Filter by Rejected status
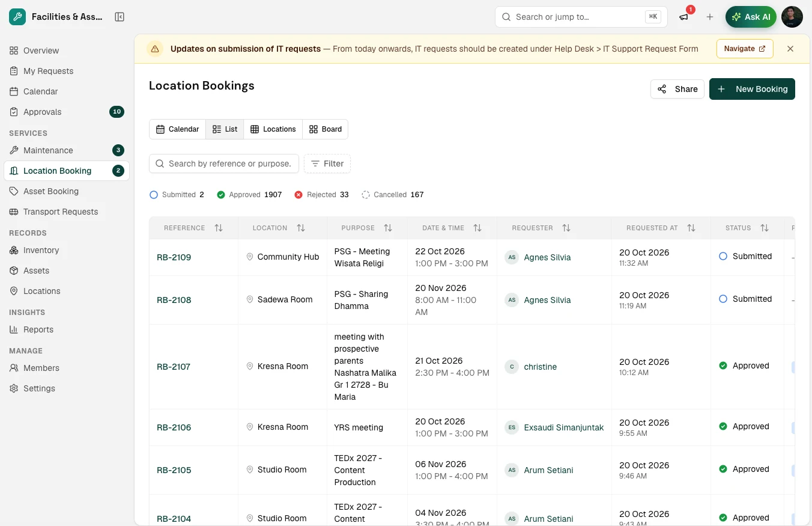812x526 pixels. [321, 195]
